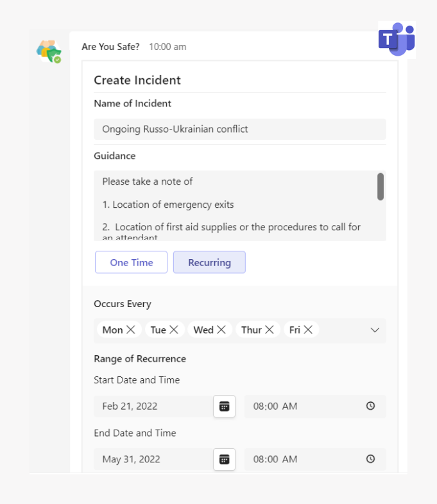
Task: Click inside the Guidance text area
Action: pos(234,205)
